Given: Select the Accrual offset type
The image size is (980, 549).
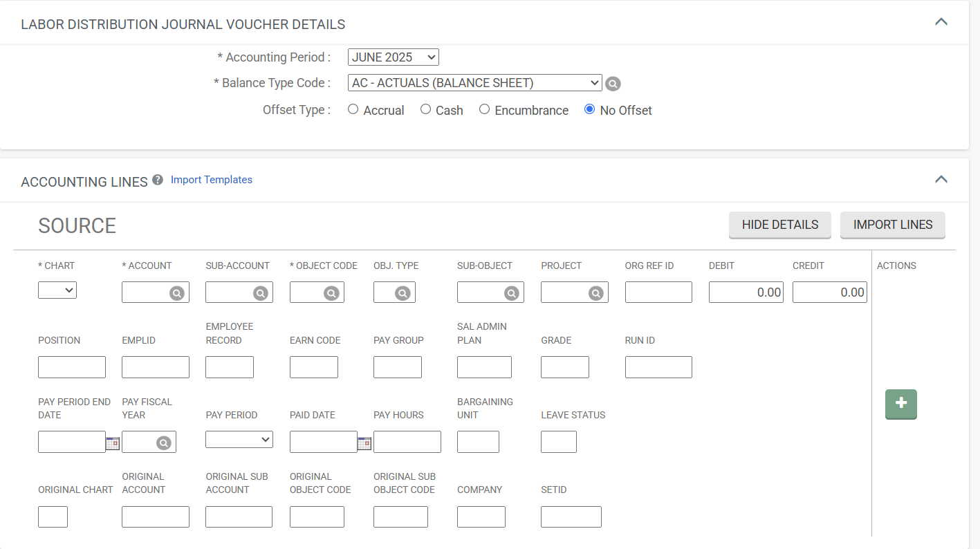Looking at the screenshot, I should coord(353,109).
